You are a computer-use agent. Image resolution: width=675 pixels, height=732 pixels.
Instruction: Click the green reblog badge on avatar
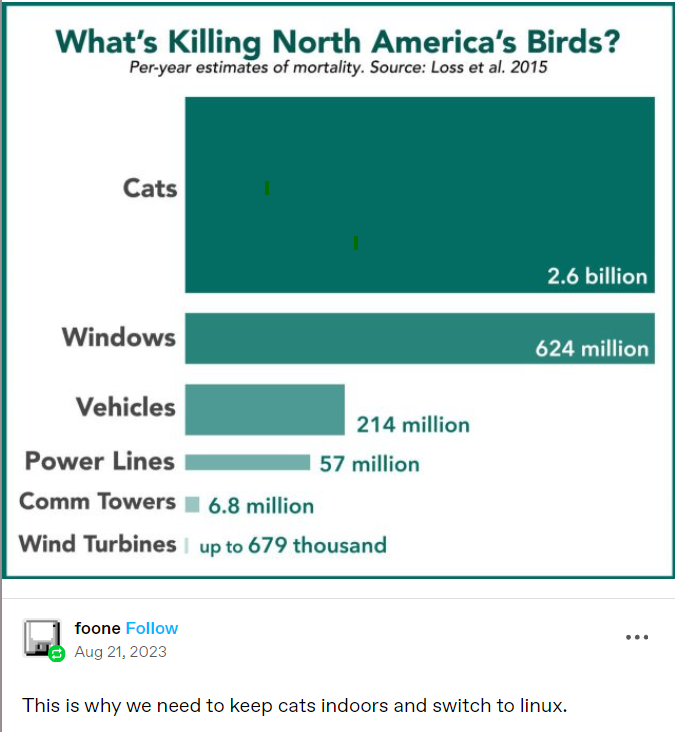click(x=57, y=654)
